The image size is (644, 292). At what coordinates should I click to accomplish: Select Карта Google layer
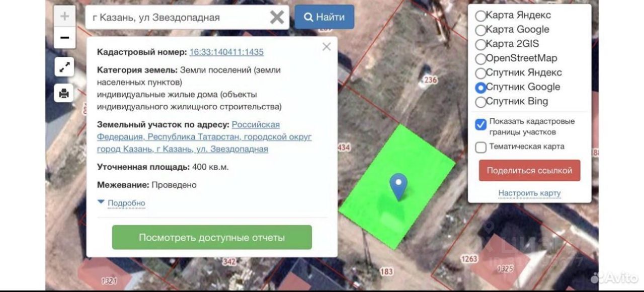[x=480, y=30]
